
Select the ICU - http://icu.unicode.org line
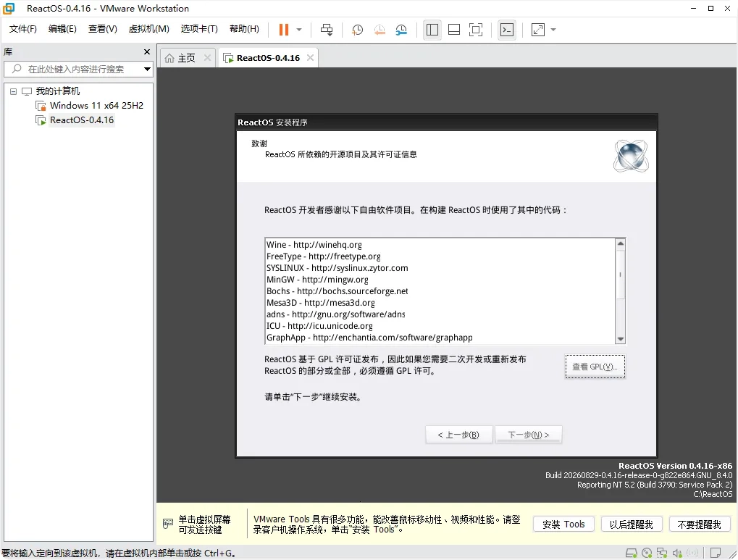(319, 326)
